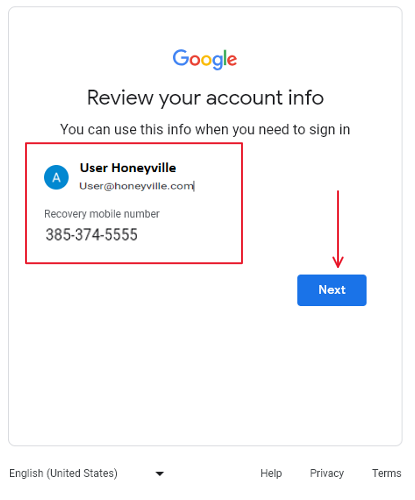Click the letter A inside the avatar
This screenshot has width=415, height=500.
(56, 178)
